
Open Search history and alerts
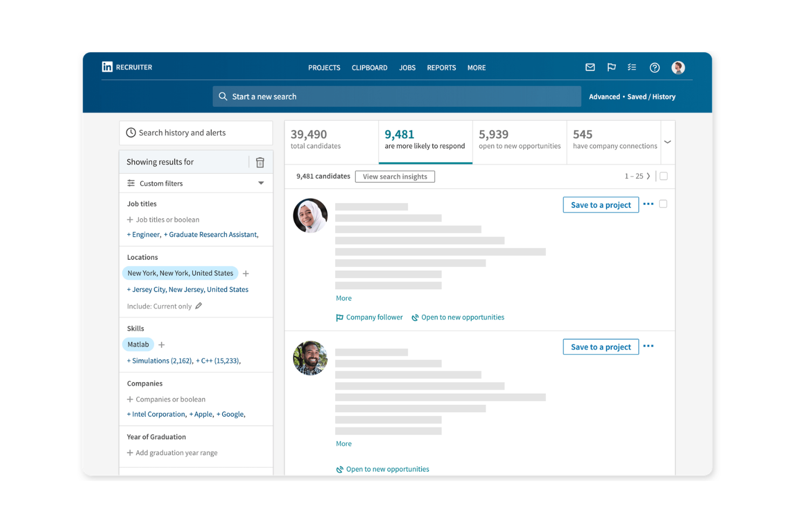[196, 133]
